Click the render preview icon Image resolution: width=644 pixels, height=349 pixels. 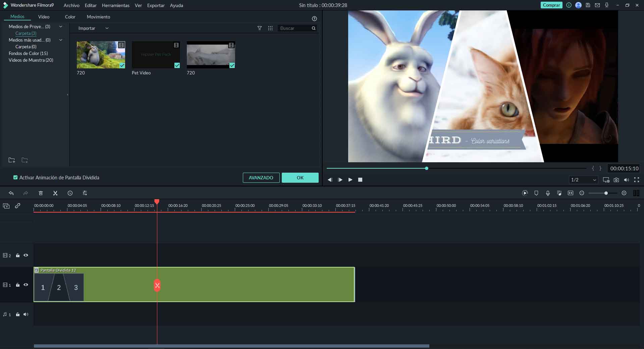point(525,193)
